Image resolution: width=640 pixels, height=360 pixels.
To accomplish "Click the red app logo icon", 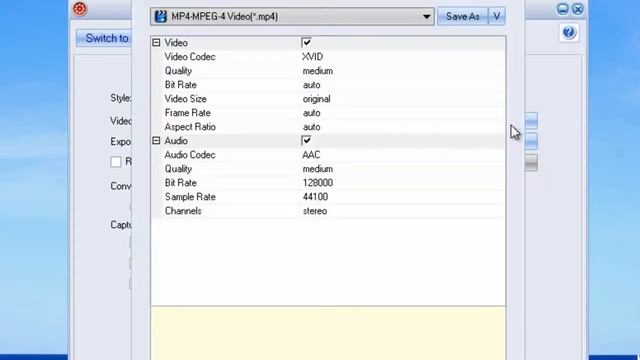I will pos(80,9).
